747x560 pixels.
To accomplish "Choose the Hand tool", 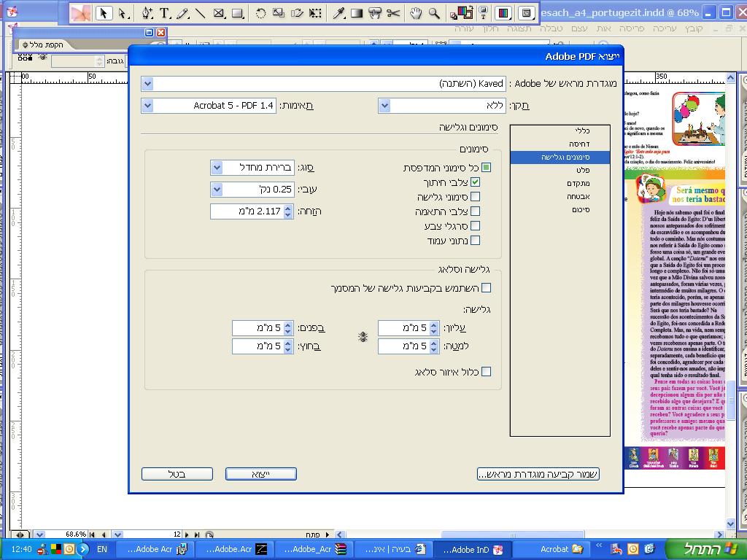I will point(415,13).
